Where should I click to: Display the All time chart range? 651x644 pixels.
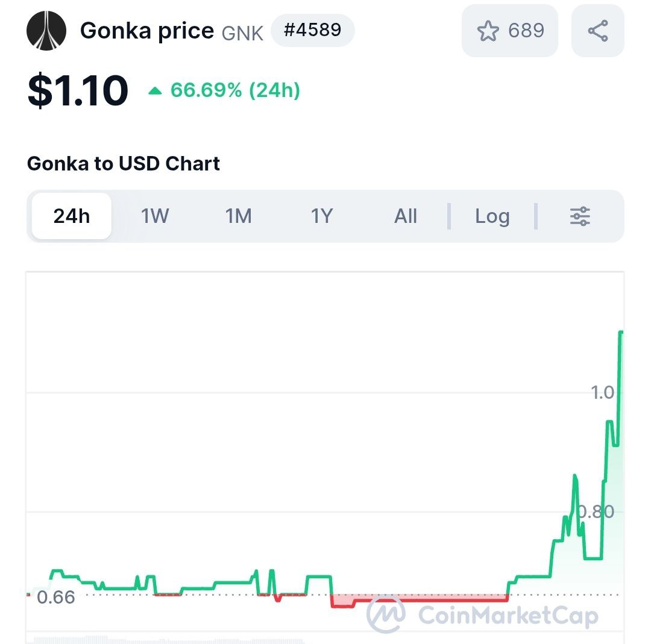tap(405, 216)
